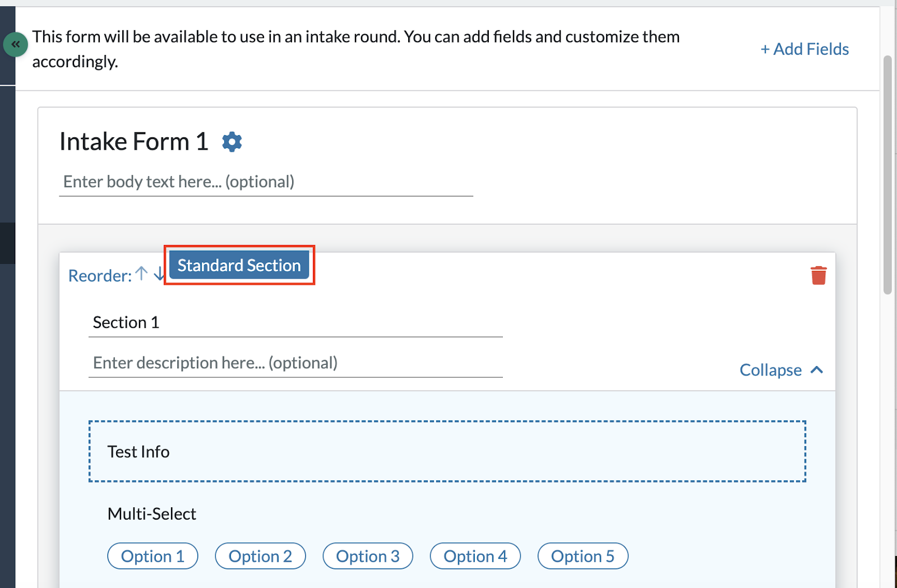Select the Test Info field

446,451
